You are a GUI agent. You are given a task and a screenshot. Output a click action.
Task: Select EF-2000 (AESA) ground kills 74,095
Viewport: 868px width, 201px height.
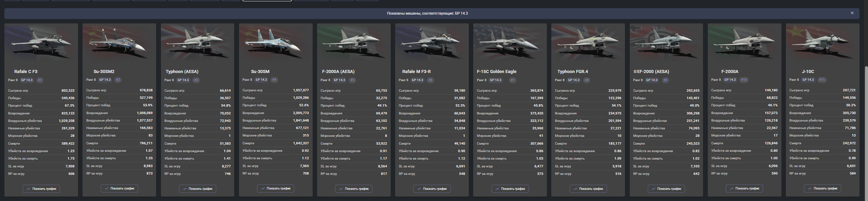(x=694, y=128)
